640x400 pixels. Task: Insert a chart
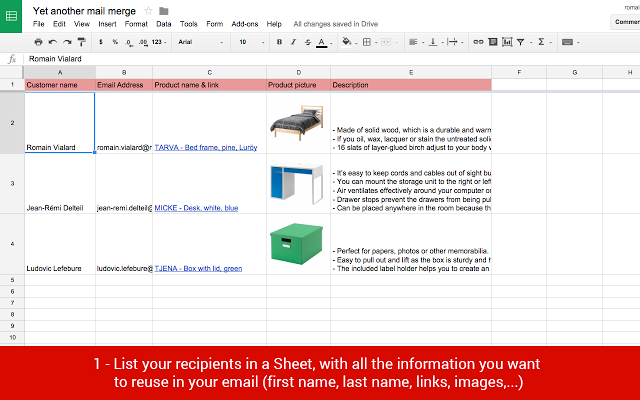507,42
